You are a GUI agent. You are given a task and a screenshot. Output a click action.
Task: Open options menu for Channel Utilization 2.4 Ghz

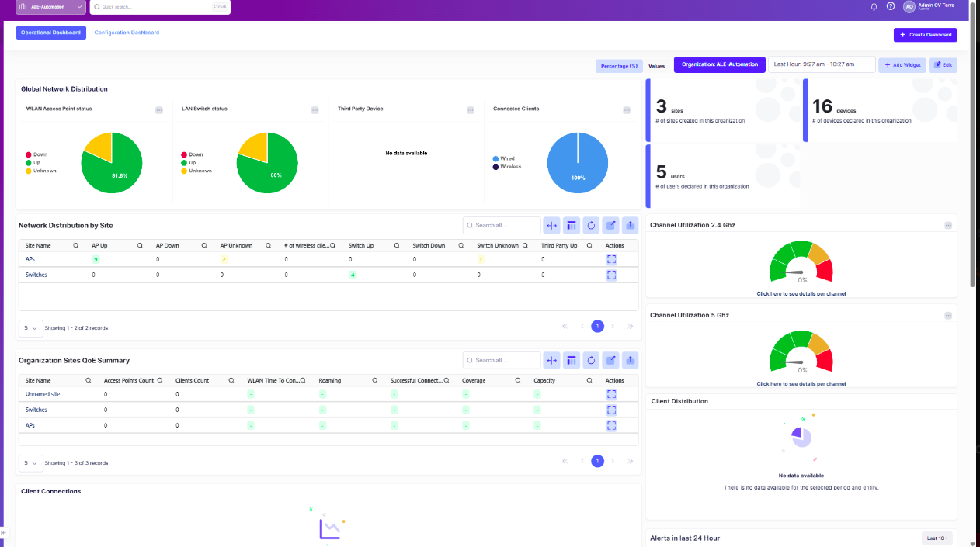(948, 225)
